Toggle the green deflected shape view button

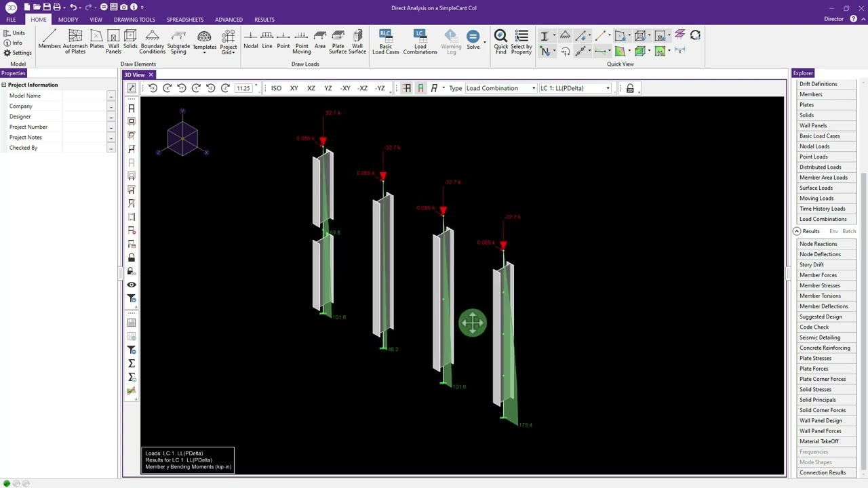[420, 88]
